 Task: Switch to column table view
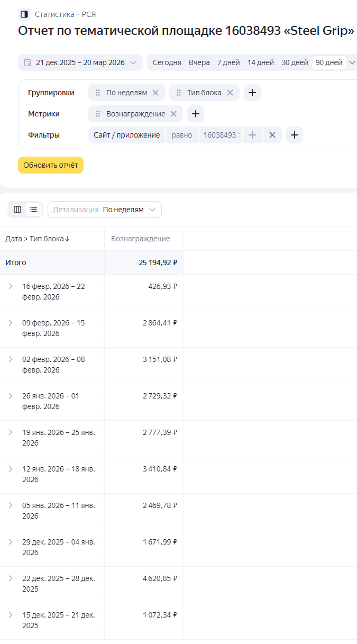17,210
